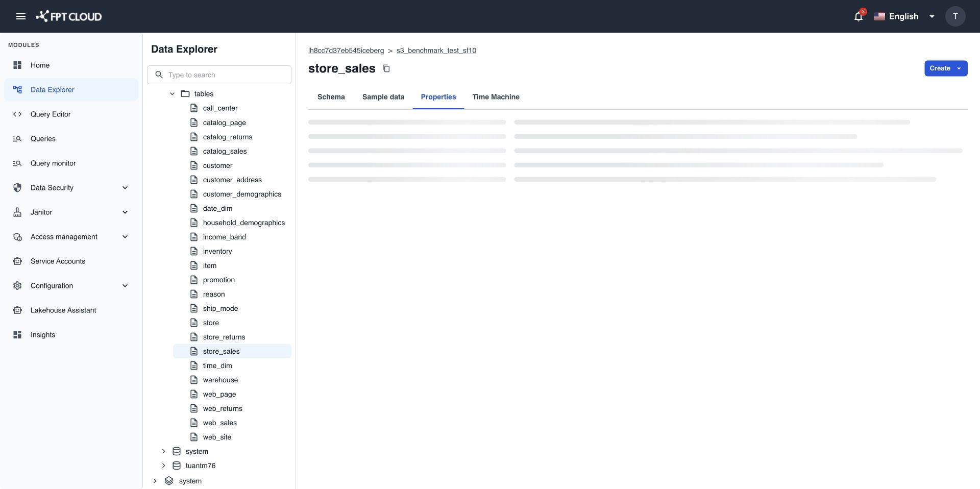Switch to the Schema tab
The width and height of the screenshot is (980, 489).
(331, 97)
